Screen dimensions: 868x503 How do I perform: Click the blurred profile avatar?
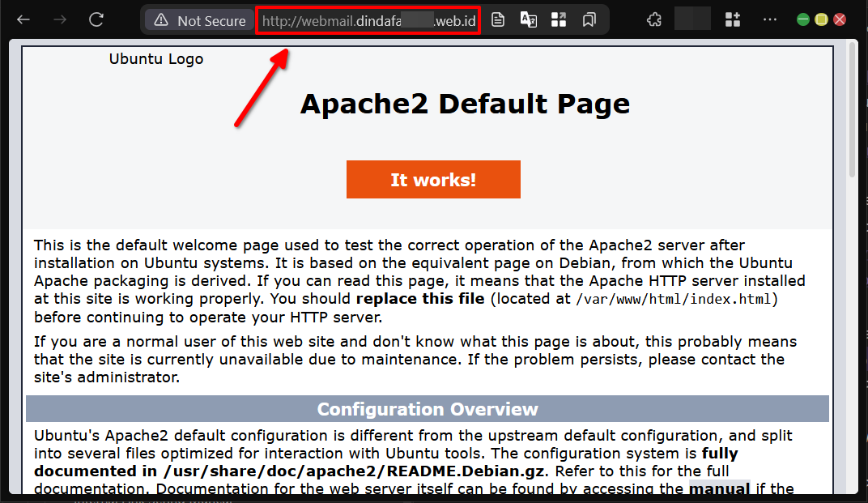pos(692,19)
